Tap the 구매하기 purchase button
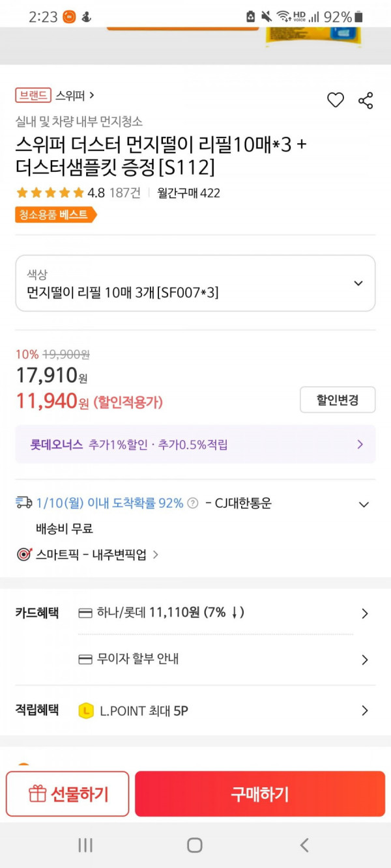The height and width of the screenshot is (868, 391). (260, 794)
